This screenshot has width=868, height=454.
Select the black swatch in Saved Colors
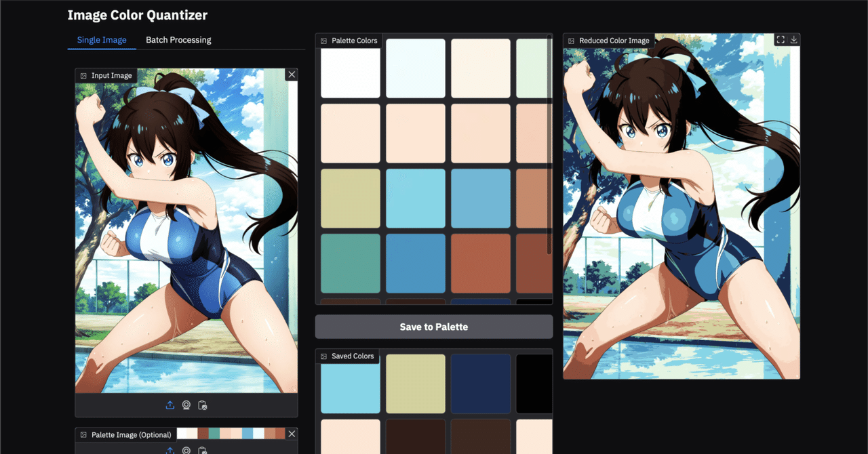(534, 384)
